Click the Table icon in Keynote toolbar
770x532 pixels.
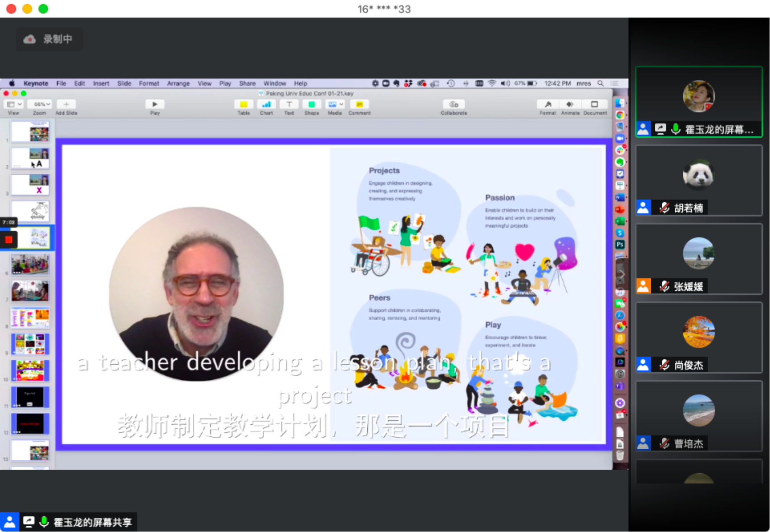pyautogui.click(x=243, y=105)
